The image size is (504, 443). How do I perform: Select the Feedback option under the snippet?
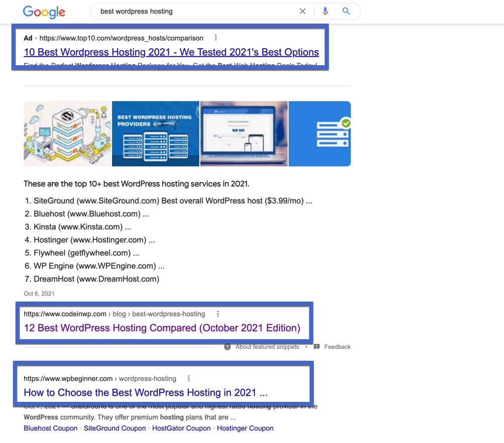(x=337, y=347)
